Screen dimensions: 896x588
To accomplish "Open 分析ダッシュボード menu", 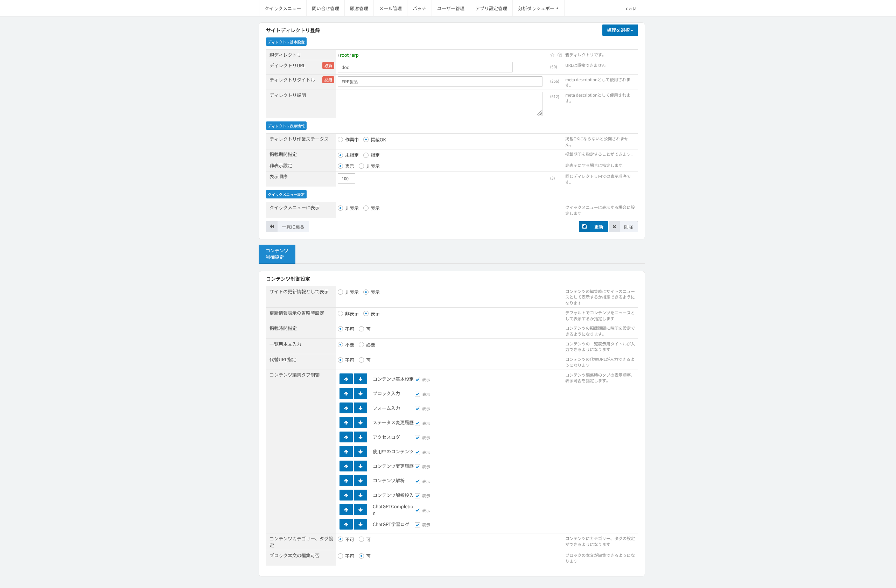I will pos(538,8).
